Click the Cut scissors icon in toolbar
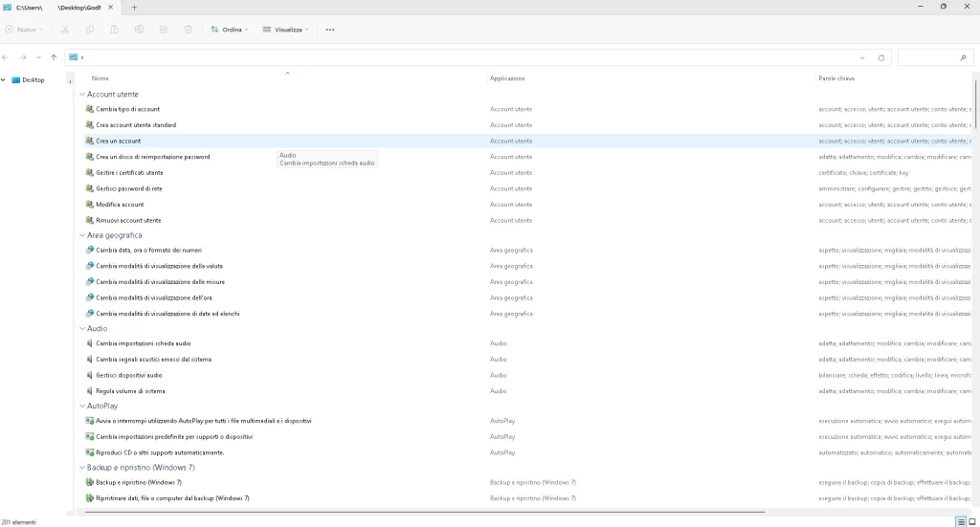This screenshot has width=980, height=527. click(x=65, y=30)
